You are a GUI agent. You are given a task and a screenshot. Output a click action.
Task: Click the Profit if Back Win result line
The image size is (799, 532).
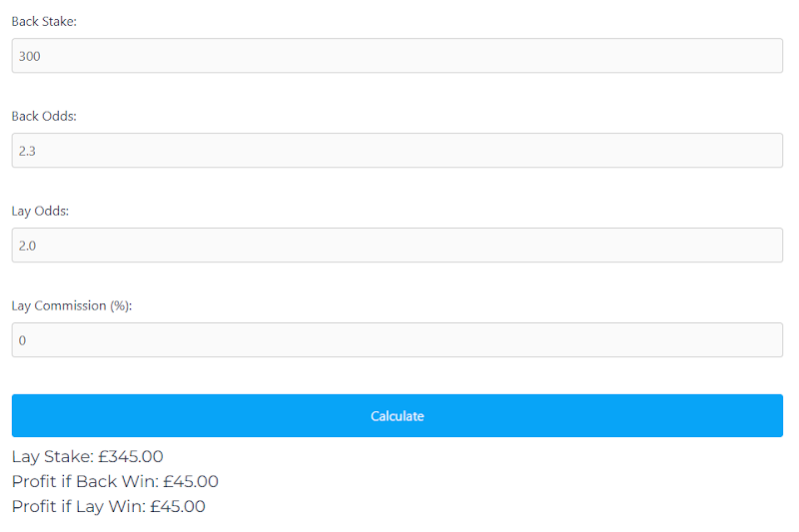115,482
